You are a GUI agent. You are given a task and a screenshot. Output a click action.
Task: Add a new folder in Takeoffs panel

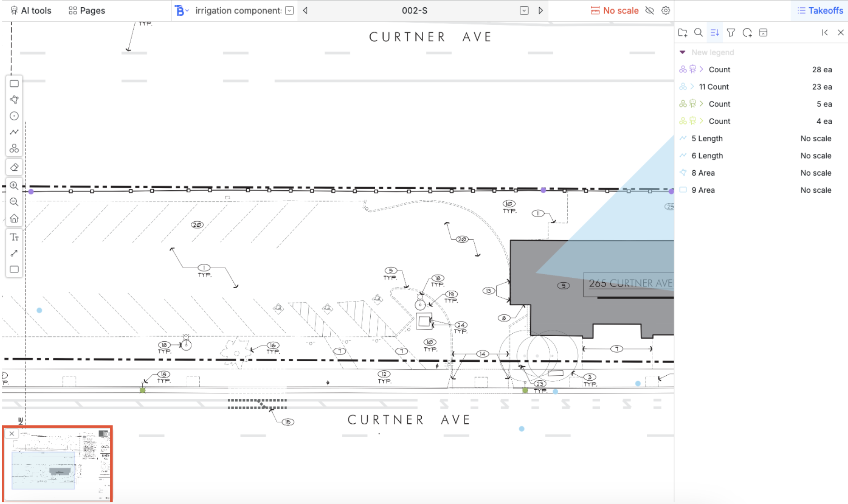[683, 33]
